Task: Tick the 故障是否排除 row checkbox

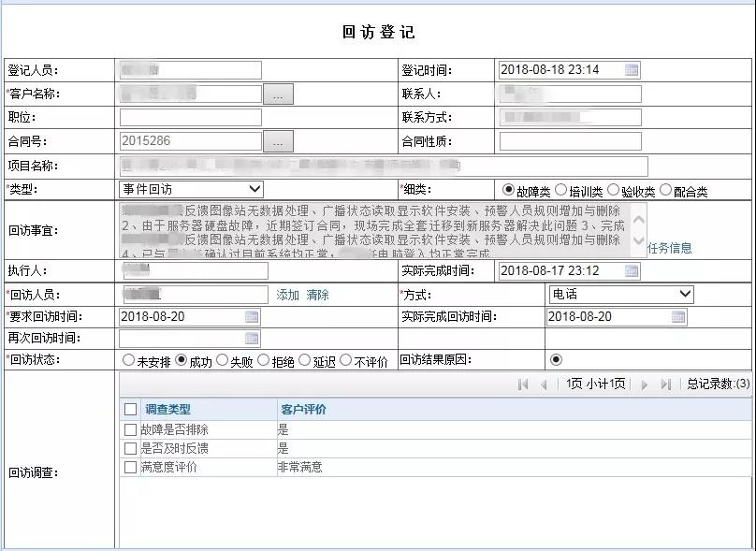Action: [131, 429]
